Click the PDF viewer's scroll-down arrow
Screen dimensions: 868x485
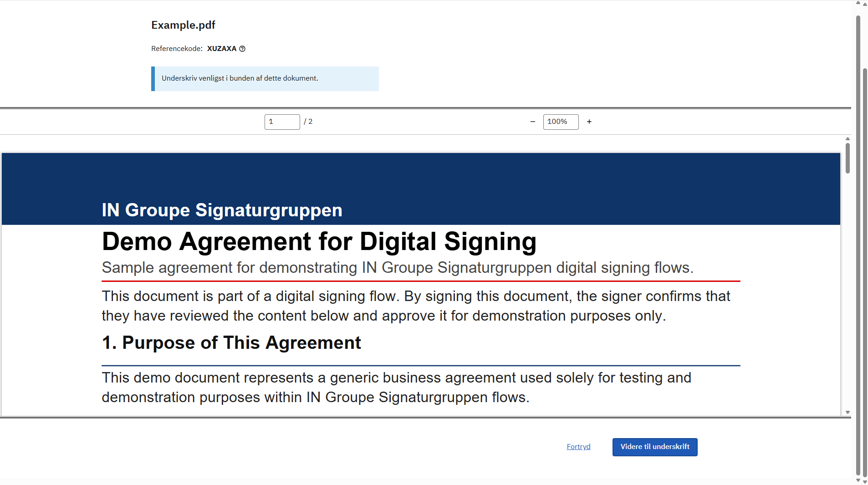coord(848,412)
